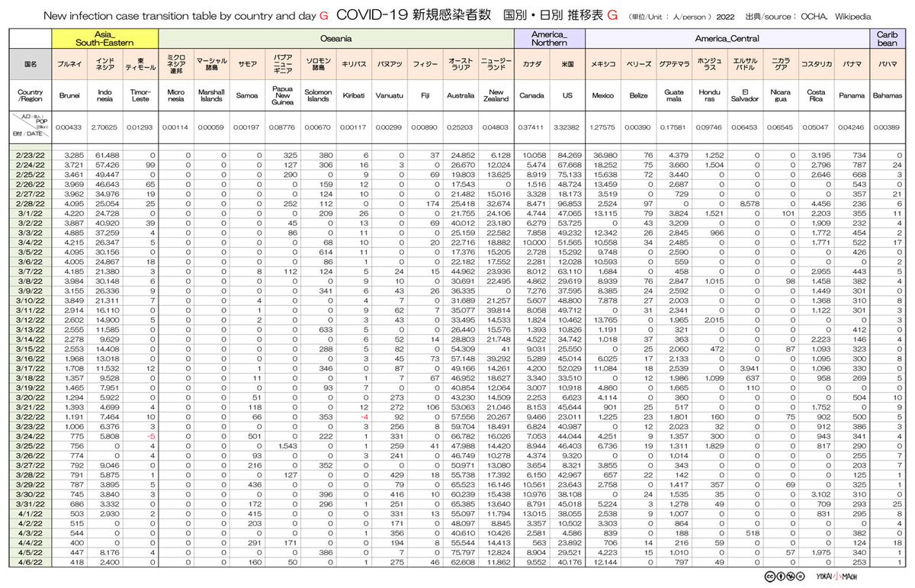915x588 pixels.
Task: Click Papua New Guinea's 1,543 on 3/25/22
Action: [x=287, y=445]
